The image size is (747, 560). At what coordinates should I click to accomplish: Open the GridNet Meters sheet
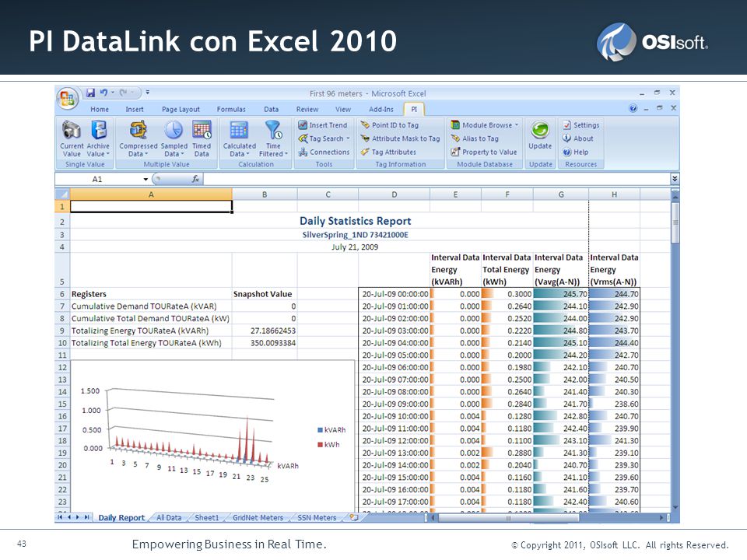click(258, 518)
